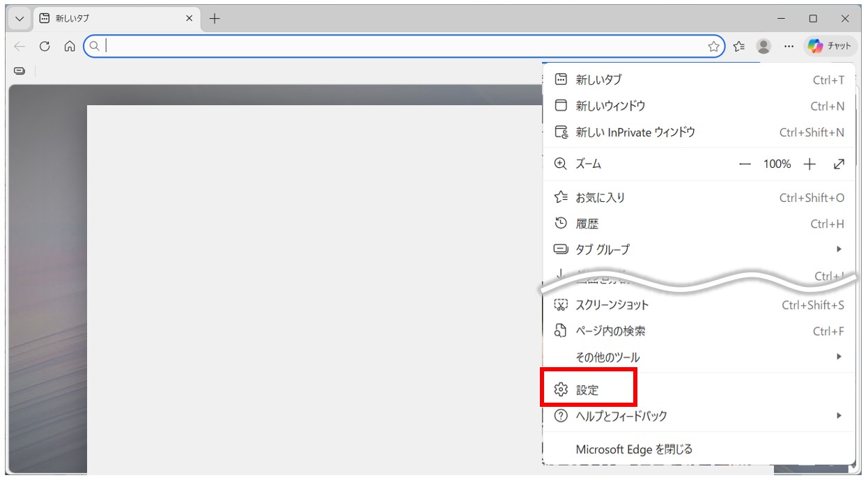Click the back navigation arrow
The height and width of the screenshot is (480, 868).
[19, 46]
